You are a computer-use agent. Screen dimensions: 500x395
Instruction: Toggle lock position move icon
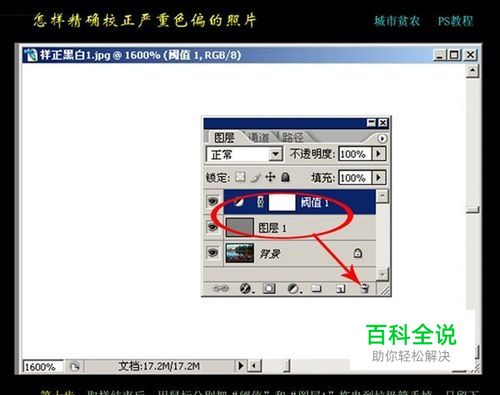click(270, 177)
